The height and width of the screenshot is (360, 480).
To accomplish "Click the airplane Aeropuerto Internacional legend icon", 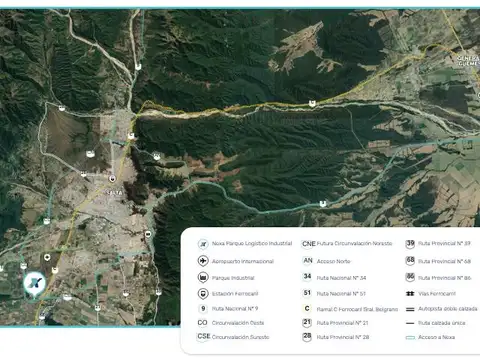I will [203, 261].
